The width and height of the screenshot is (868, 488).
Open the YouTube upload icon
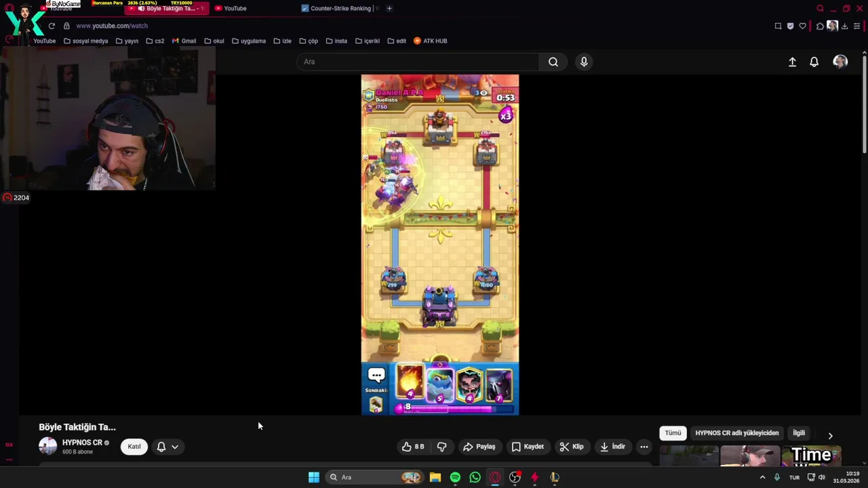coord(792,62)
